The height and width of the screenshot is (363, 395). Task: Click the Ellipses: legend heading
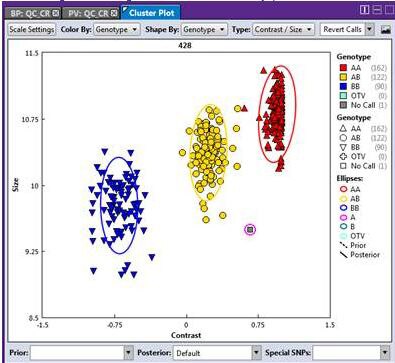click(350, 178)
